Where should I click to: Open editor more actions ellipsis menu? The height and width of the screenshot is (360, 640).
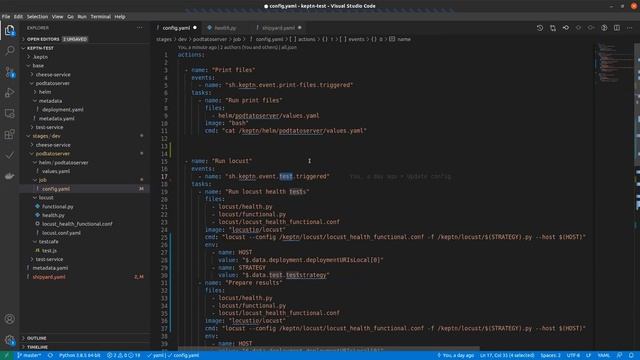(x=630, y=28)
